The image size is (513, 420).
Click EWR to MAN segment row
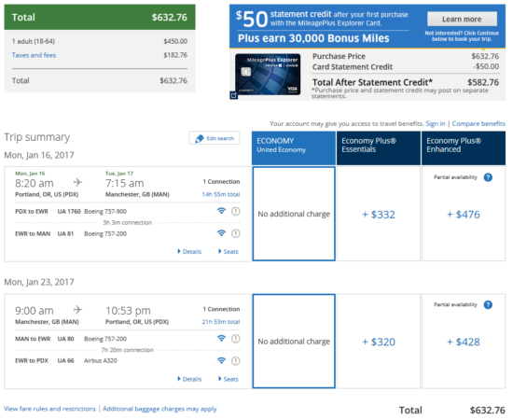pyautogui.click(x=128, y=233)
